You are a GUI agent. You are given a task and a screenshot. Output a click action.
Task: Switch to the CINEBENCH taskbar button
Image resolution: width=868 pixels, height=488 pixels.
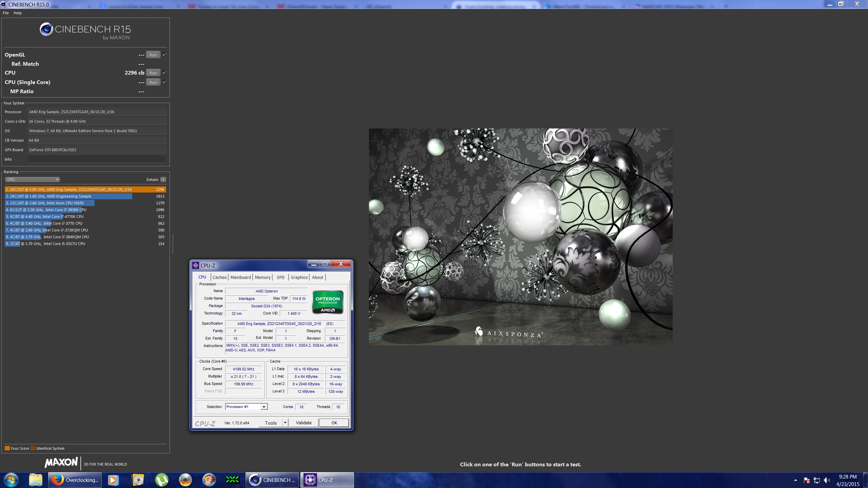point(272,480)
